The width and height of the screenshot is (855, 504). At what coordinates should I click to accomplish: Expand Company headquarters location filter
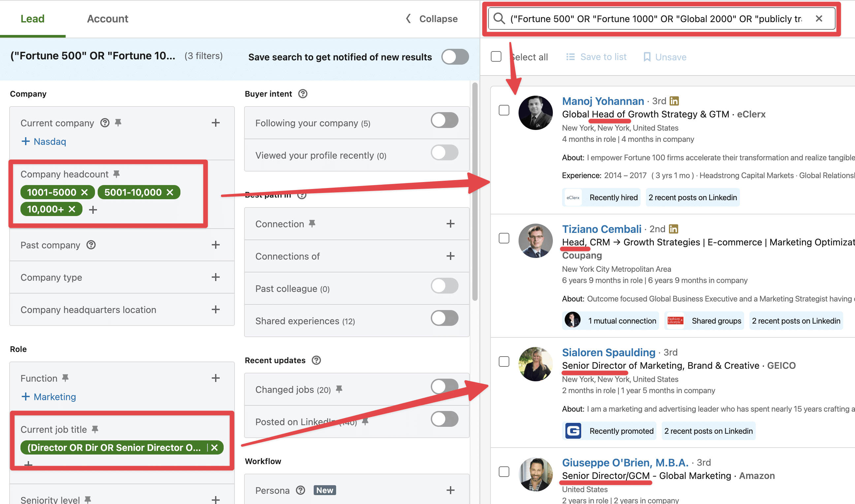pos(215,309)
